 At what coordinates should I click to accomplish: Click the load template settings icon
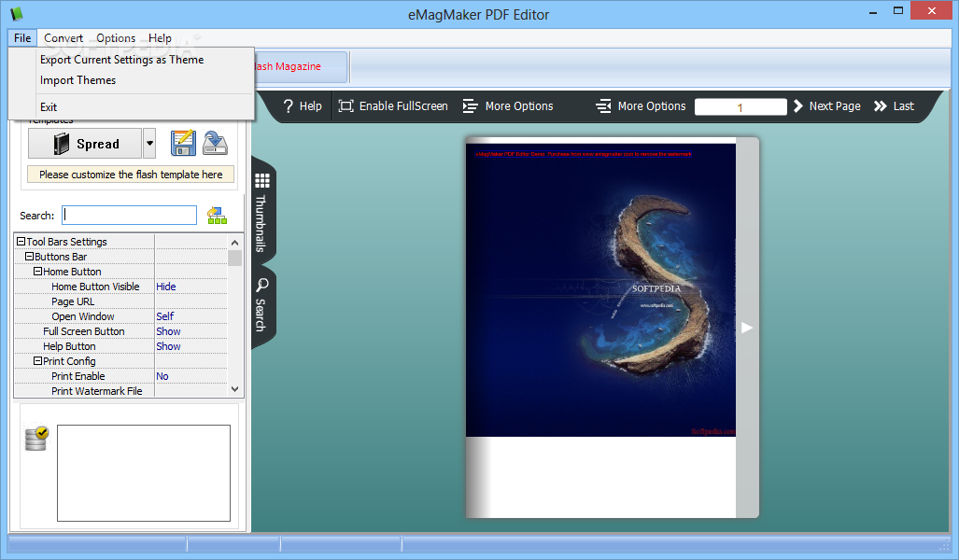click(x=215, y=143)
